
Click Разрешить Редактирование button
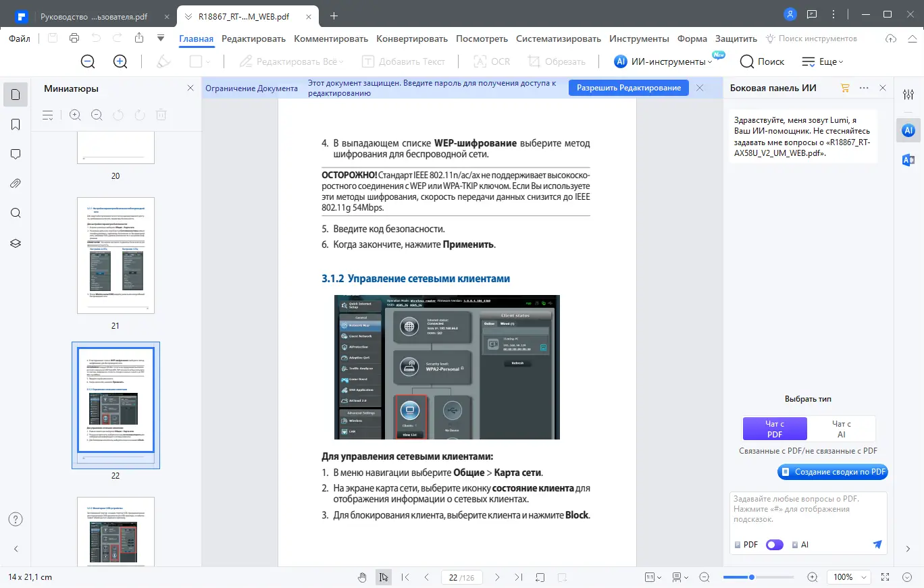click(x=628, y=88)
